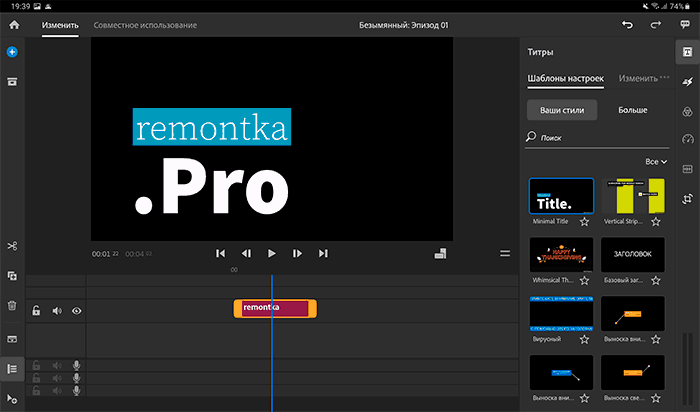Image resolution: width=700 pixels, height=412 pixels.
Task: Click the fit-to-screen icon below preview
Action: click(x=440, y=254)
